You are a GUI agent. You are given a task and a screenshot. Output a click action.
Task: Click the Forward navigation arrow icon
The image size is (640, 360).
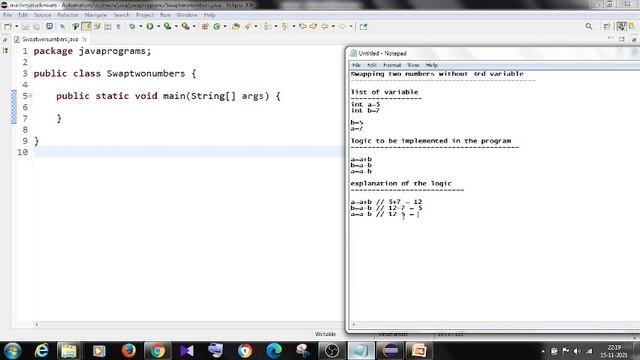[342, 27]
